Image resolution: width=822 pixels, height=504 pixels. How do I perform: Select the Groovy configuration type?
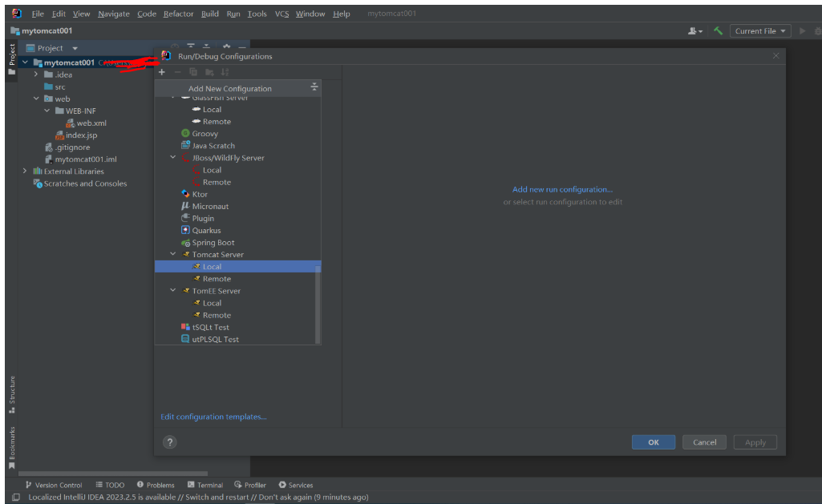[x=204, y=134]
